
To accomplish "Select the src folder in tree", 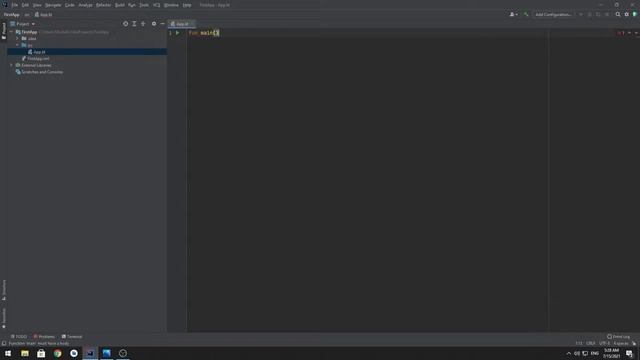I will (27, 45).
